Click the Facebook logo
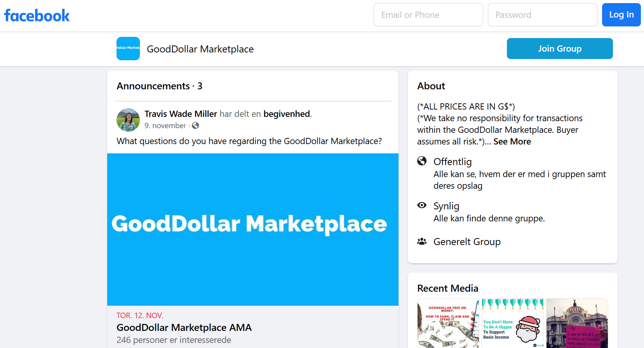The image size is (644, 348). pos(37,16)
